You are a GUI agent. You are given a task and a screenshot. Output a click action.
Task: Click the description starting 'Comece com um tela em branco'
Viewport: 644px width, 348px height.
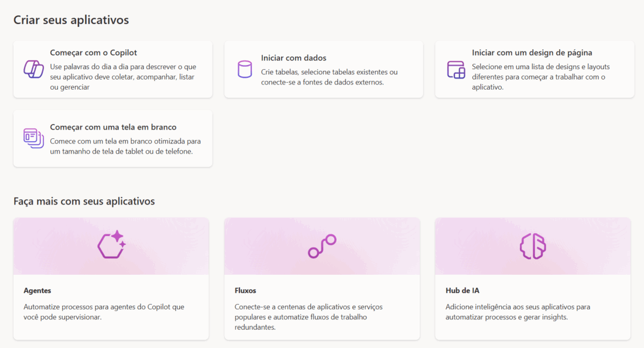(x=125, y=146)
